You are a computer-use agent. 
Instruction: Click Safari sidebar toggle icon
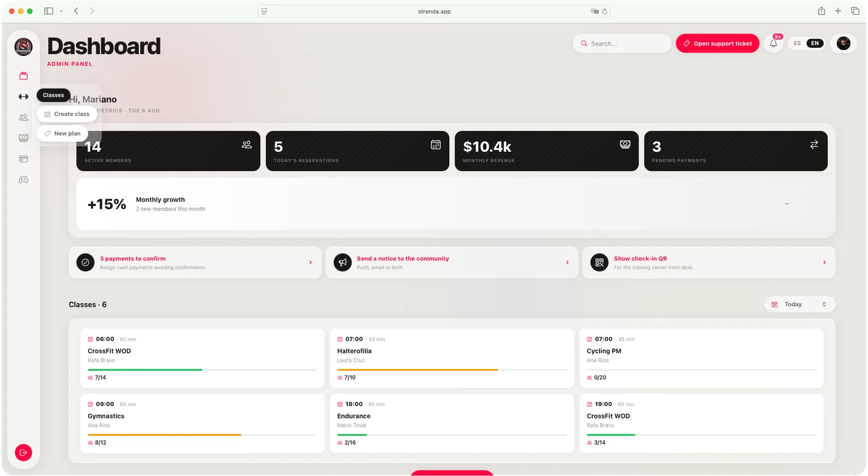(49, 11)
